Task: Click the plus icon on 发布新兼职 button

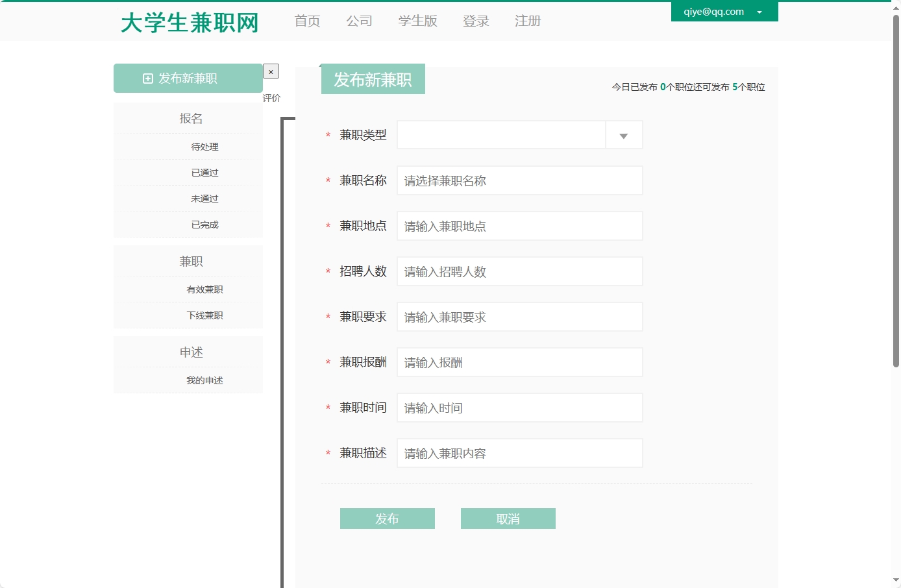Action: pos(148,78)
